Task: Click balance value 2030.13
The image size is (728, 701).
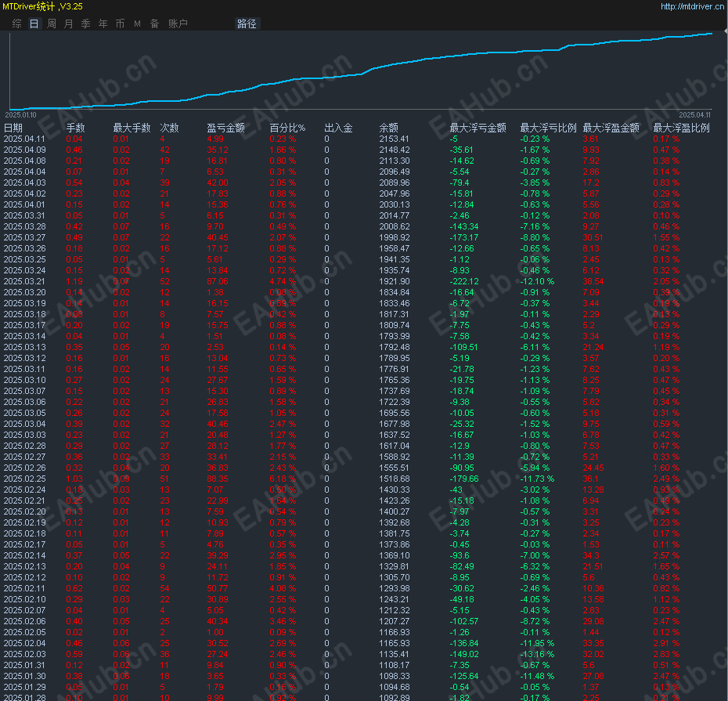Action: coord(395,205)
